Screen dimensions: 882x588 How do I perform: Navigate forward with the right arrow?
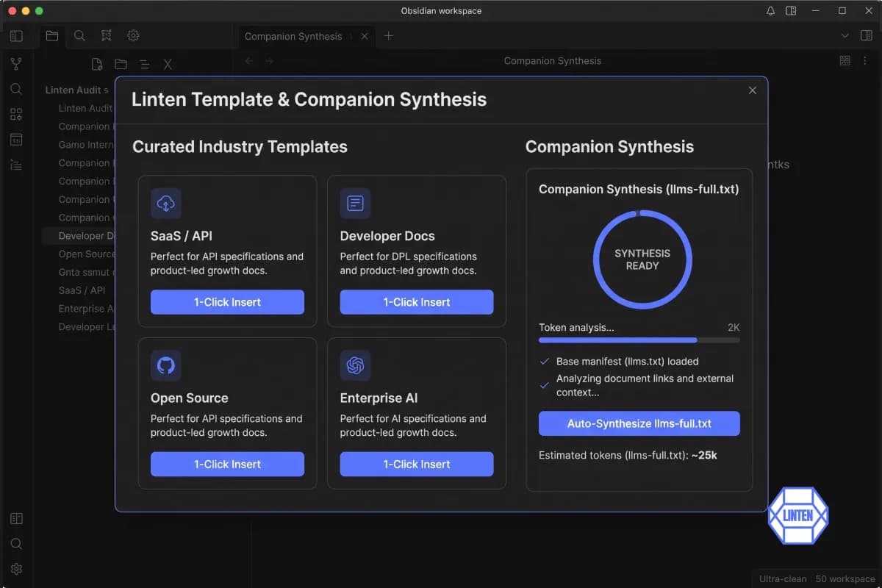(270, 61)
